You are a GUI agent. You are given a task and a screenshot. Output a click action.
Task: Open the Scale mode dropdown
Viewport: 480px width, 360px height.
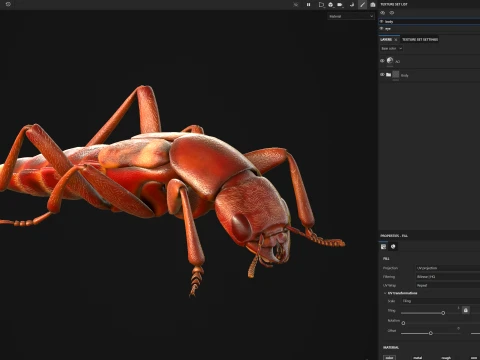pyautogui.click(x=441, y=301)
